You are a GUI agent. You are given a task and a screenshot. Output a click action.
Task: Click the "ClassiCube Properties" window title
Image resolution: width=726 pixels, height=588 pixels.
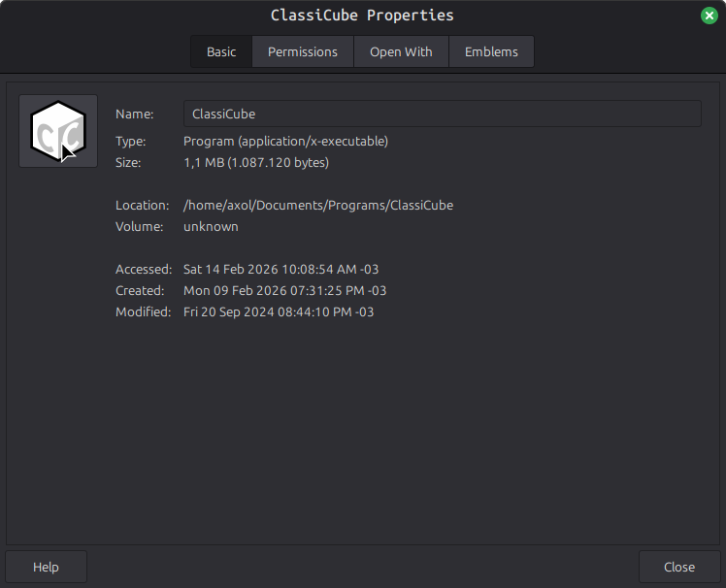[x=362, y=16]
